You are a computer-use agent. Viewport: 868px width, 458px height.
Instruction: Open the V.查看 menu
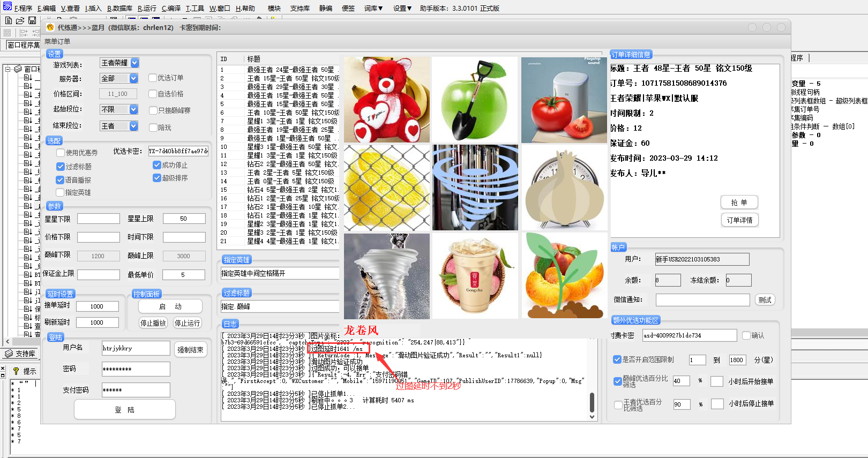point(70,8)
